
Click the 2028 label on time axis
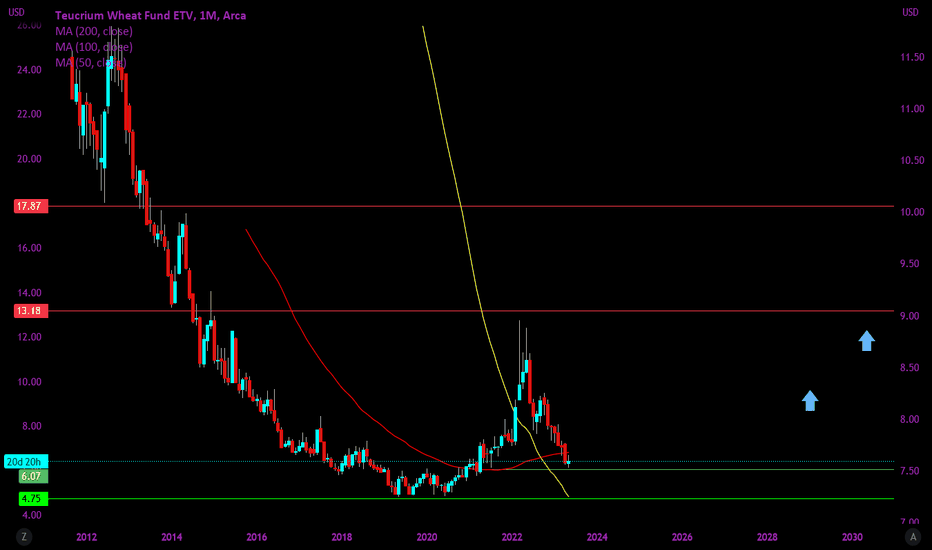767,537
